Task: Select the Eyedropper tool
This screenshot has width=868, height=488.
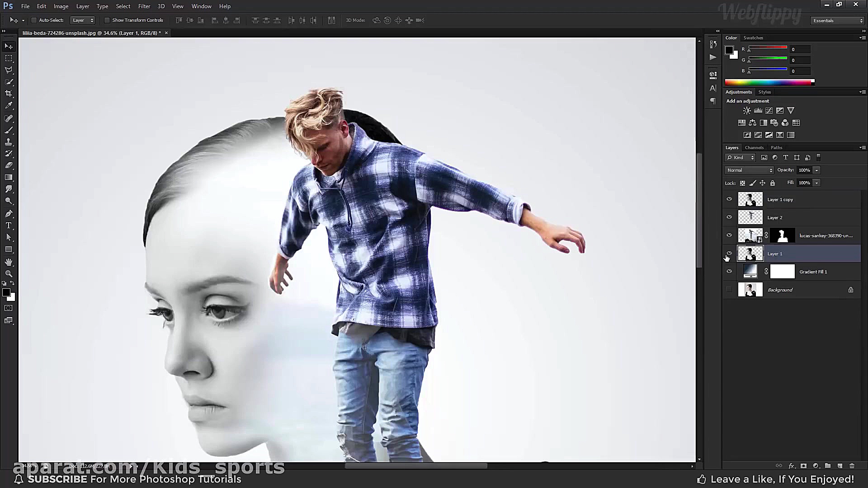Action: click(x=9, y=106)
